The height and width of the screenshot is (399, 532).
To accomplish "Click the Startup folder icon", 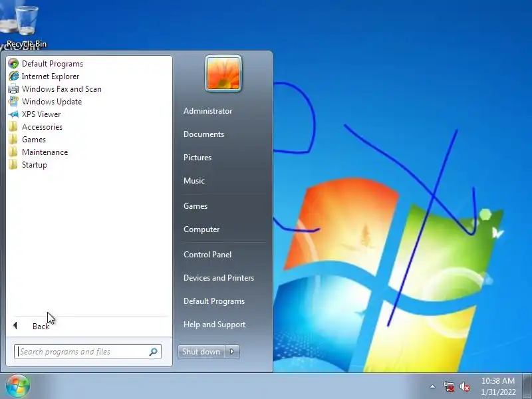I will 13,164.
